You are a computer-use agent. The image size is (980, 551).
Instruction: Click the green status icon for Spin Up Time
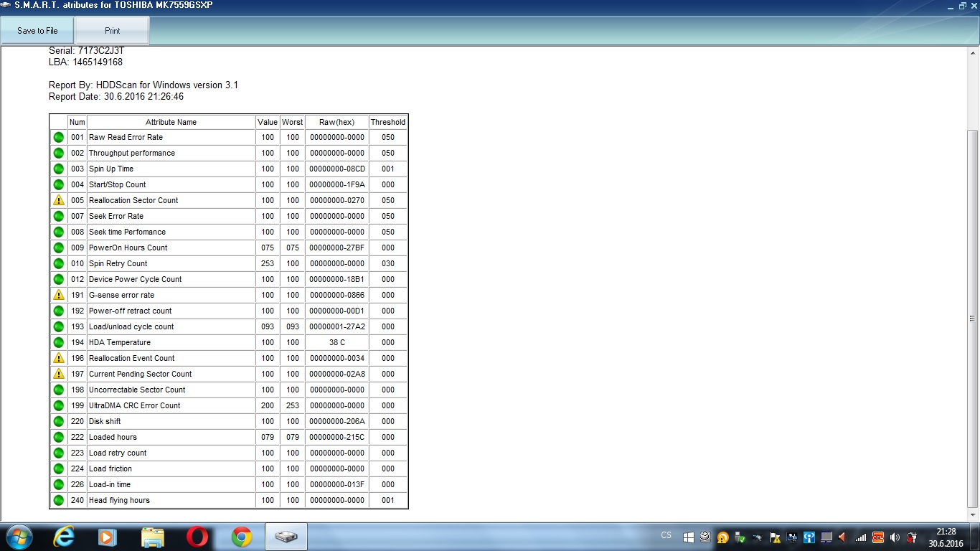coord(59,169)
